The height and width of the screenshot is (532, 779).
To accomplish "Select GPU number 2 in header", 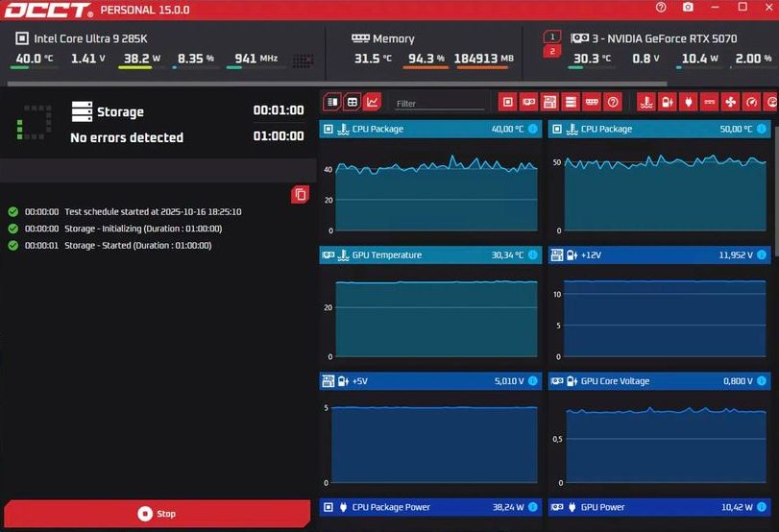I will (551, 51).
